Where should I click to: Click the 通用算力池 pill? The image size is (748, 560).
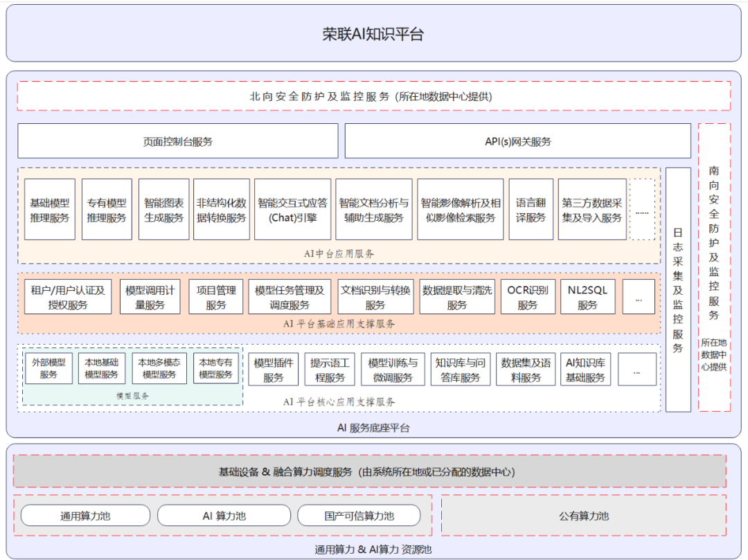click(85, 516)
